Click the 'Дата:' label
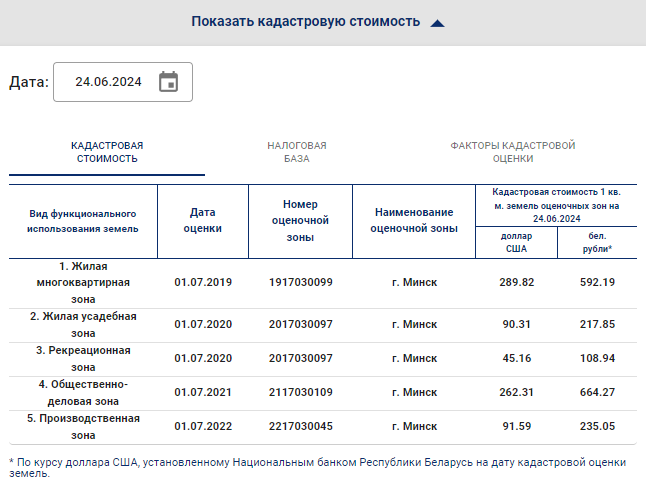 tap(29, 82)
